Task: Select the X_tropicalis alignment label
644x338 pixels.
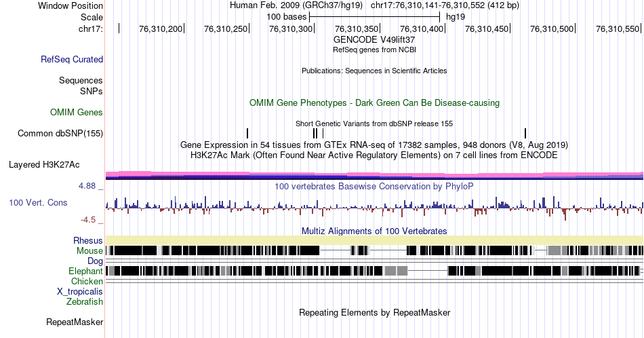Action: coord(80,292)
